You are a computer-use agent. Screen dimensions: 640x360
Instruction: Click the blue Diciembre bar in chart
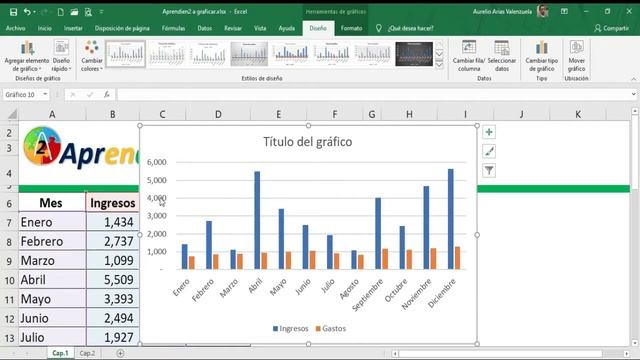pyautogui.click(x=451, y=219)
